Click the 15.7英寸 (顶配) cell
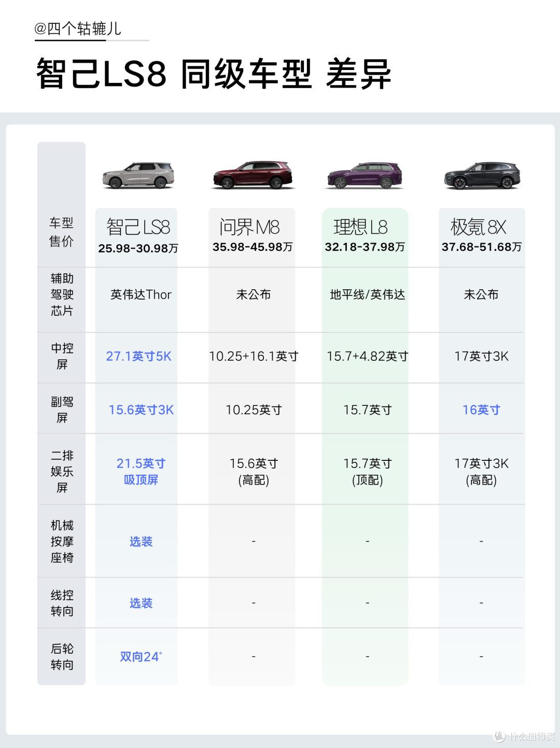The height and width of the screenshot is (748, 560). (x=367, y=471)
